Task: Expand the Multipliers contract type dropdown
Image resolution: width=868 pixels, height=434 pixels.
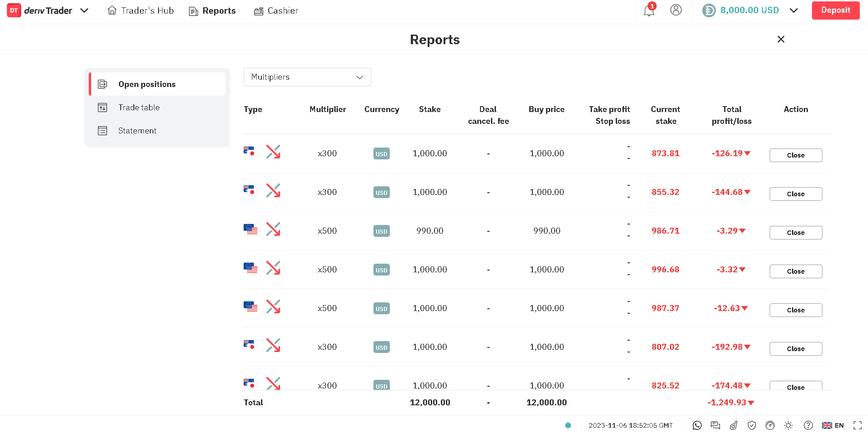Action: click(x=307, y=77)
